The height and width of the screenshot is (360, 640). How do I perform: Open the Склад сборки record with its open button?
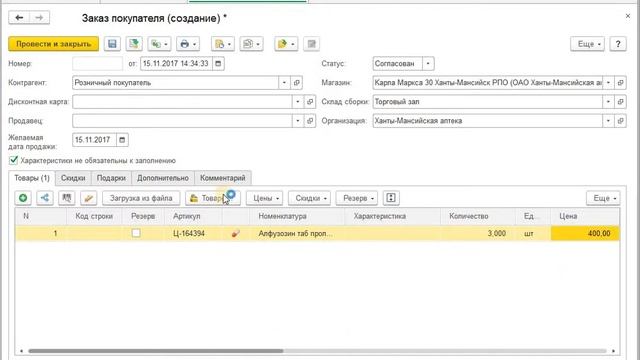pos(620,102)
